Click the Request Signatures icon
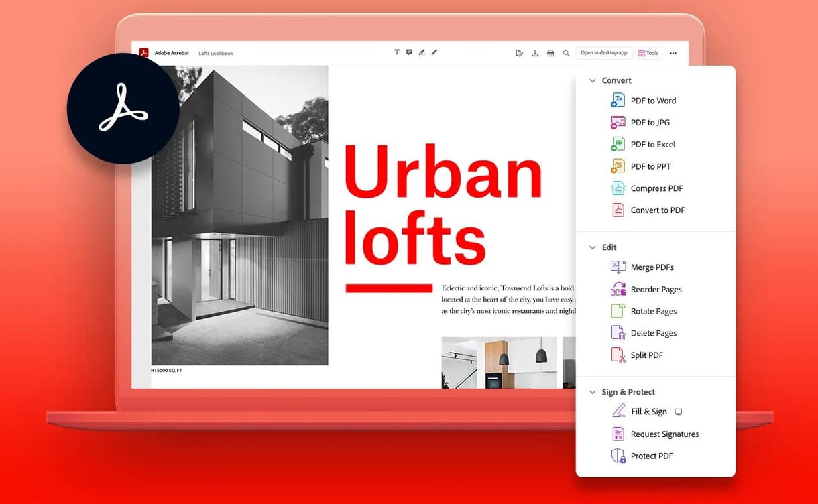This screenshot has width=818, height=504. pos(618,434)
